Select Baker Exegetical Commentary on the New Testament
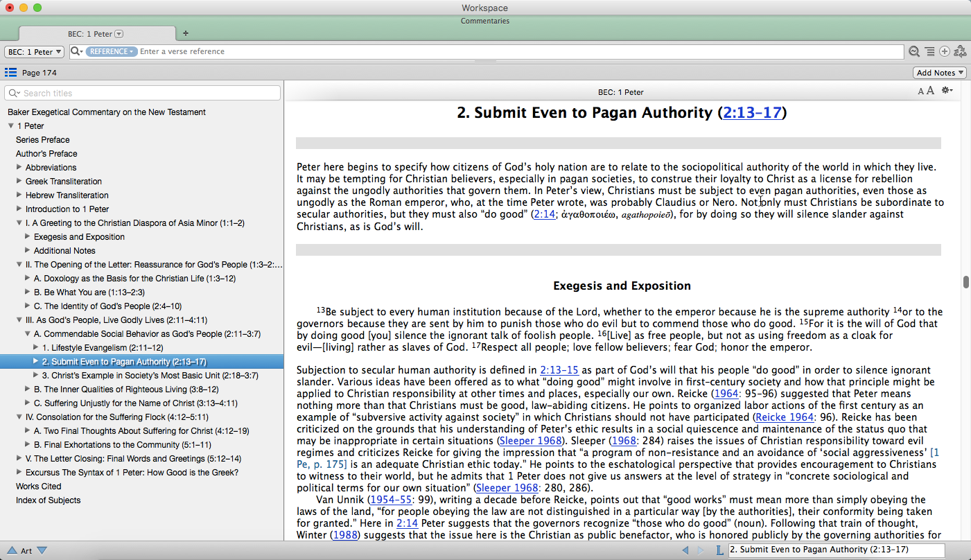971x560 pixels. coord(107,112)
